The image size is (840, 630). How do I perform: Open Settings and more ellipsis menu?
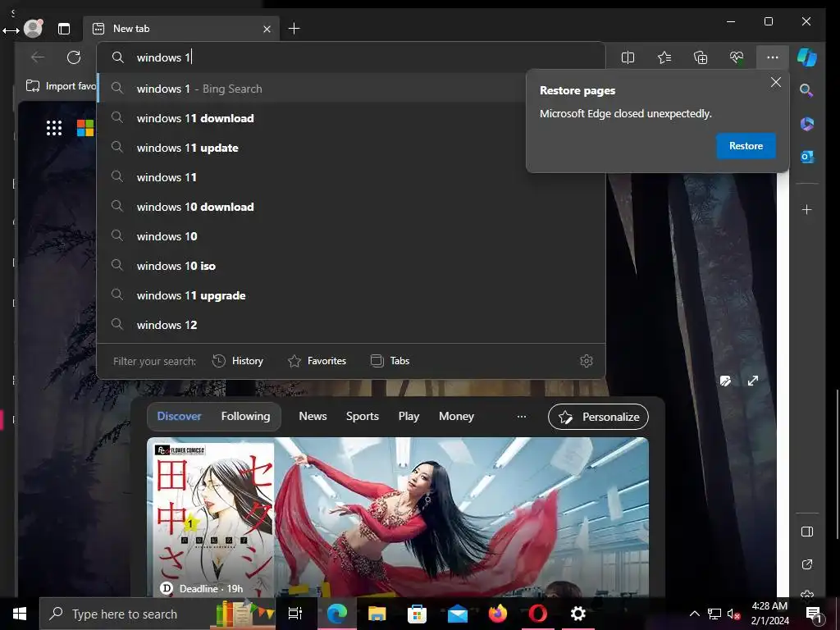click(x=773, y=57)
